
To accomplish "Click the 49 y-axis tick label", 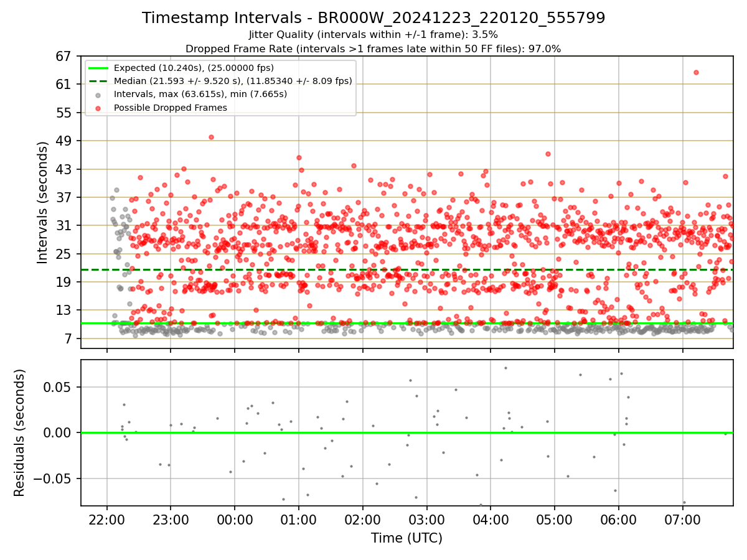I will tap(64, 141).
